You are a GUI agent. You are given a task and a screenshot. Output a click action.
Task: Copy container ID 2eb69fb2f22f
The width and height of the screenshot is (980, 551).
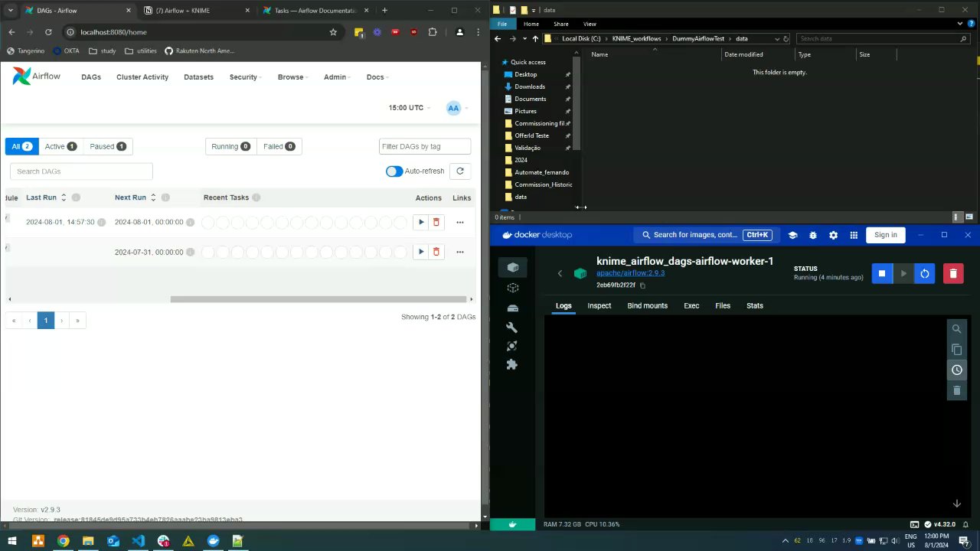pyautogui.click(x=642, y=285)
